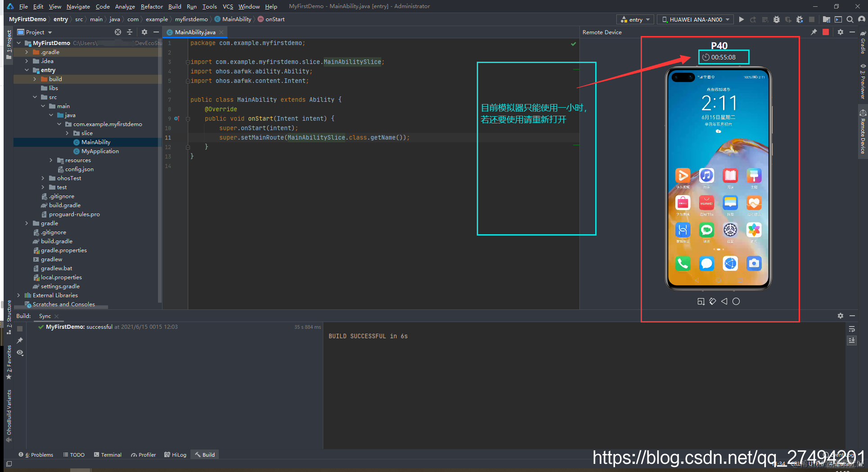Expand the .gradle folder

coord(27,52)
